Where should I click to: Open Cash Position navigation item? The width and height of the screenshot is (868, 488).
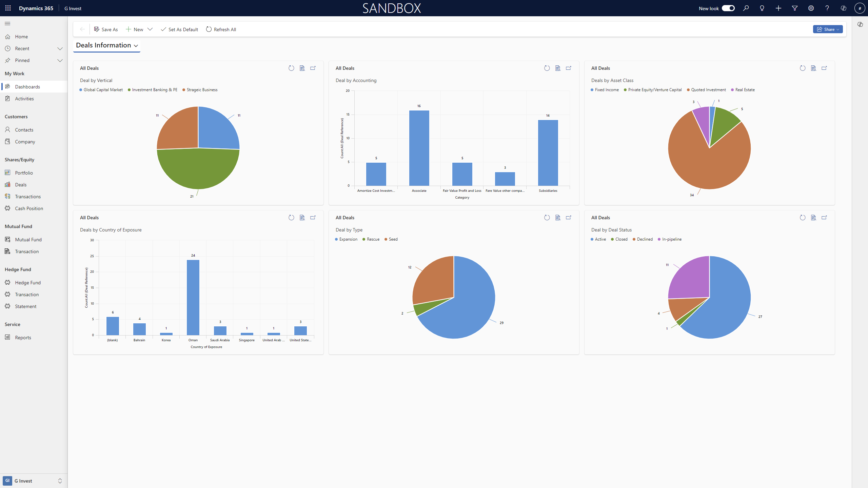tap(29, 208)
